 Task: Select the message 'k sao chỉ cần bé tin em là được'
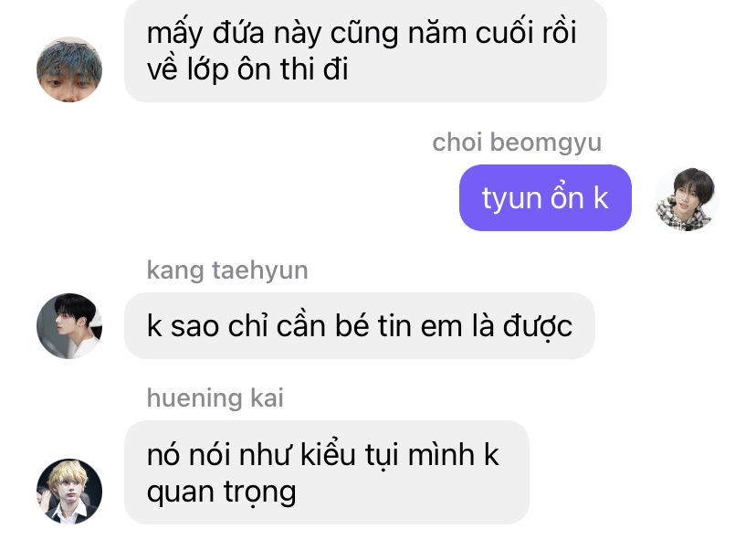360,326
